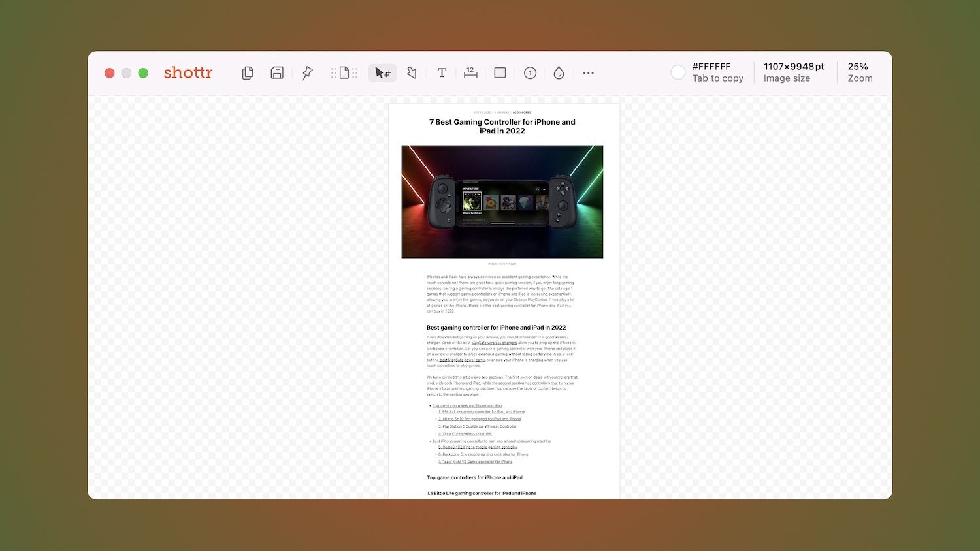Click the Razer controller hero image
980x551 pixels.
[x=502, y=201]
